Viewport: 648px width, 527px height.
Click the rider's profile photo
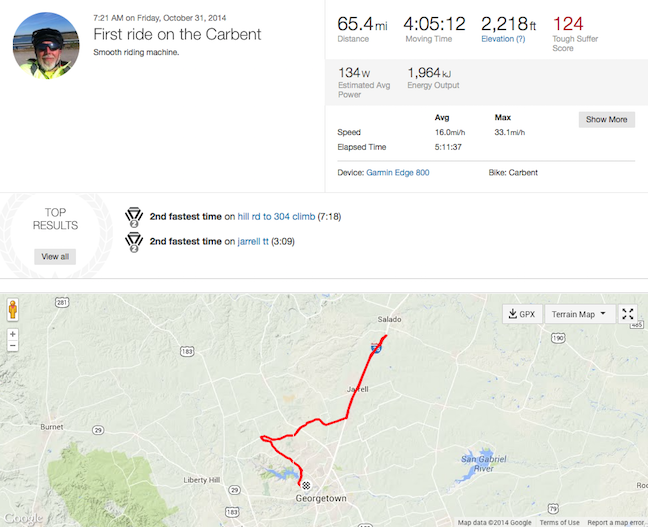(x=46, y=45)
